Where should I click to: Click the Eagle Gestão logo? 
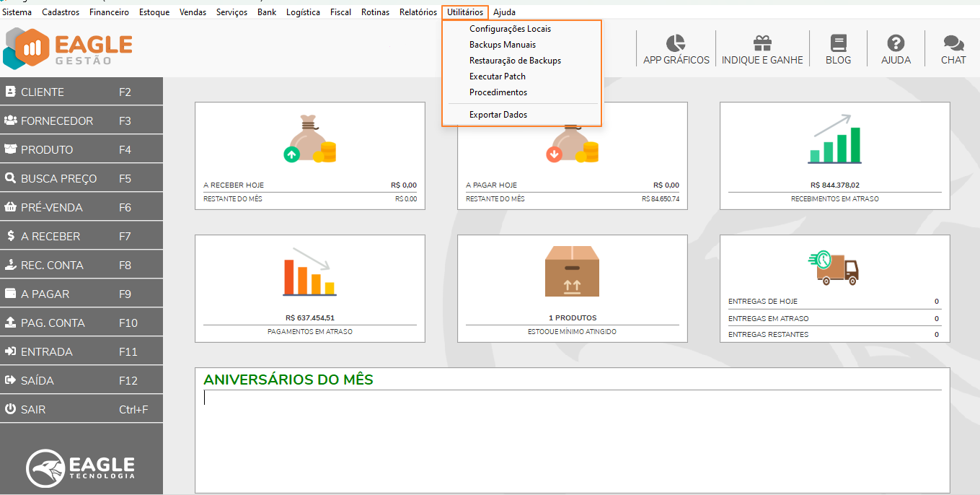click(x=69, y=48)
